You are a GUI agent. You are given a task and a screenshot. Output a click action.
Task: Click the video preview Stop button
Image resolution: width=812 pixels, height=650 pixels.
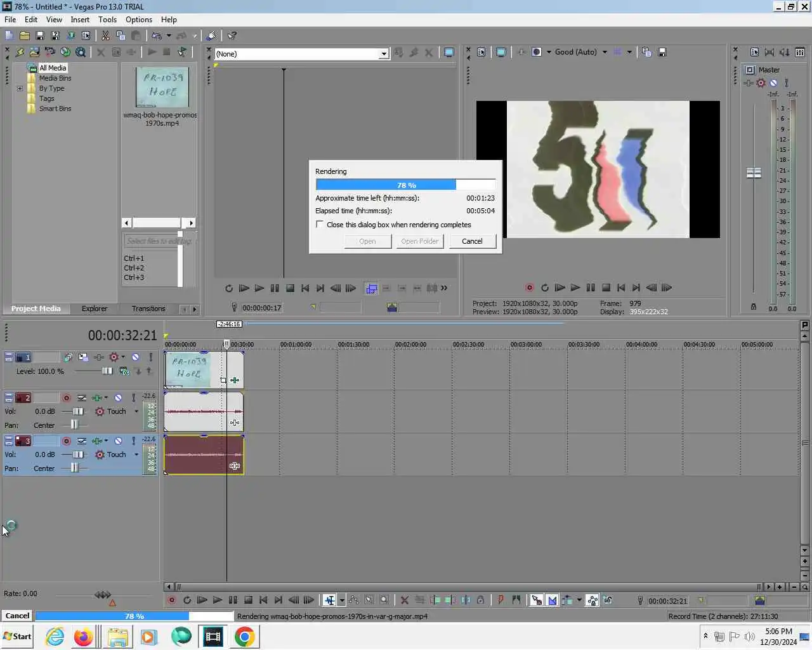[x=606, y=288]
